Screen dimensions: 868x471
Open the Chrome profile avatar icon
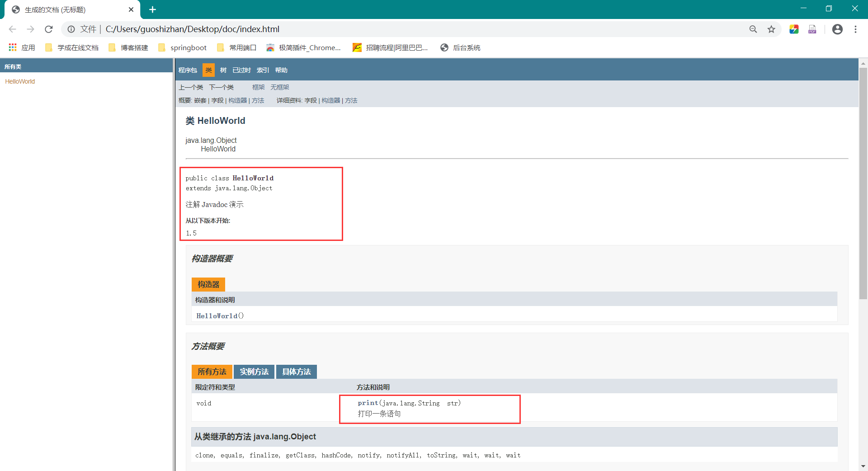pyautogui.click(x=837, y=29)
